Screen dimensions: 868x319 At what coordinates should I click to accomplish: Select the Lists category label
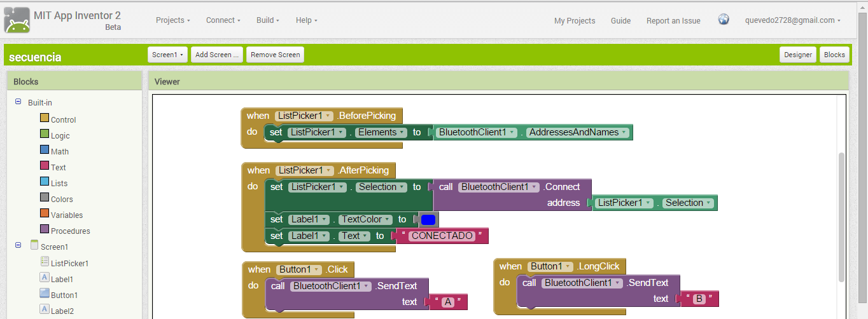coord(59,183)
